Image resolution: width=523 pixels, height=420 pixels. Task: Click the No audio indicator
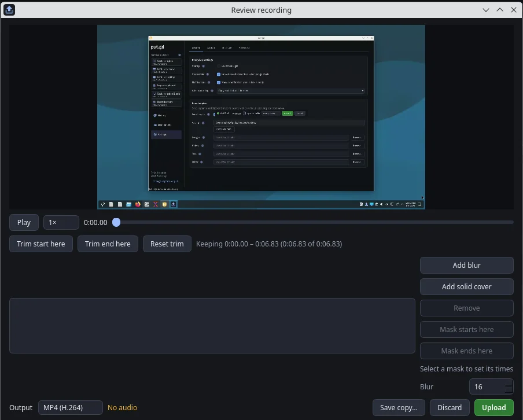coord(123,408)
